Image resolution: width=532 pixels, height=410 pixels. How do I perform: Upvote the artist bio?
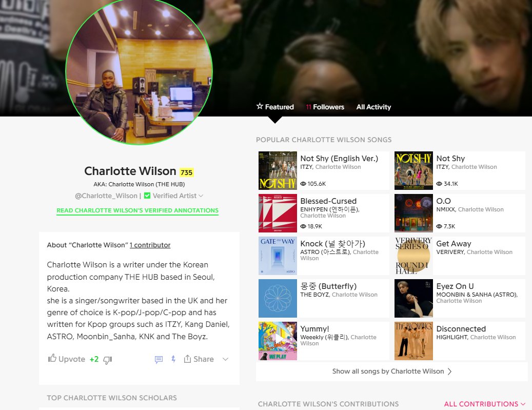click(67, 359)
